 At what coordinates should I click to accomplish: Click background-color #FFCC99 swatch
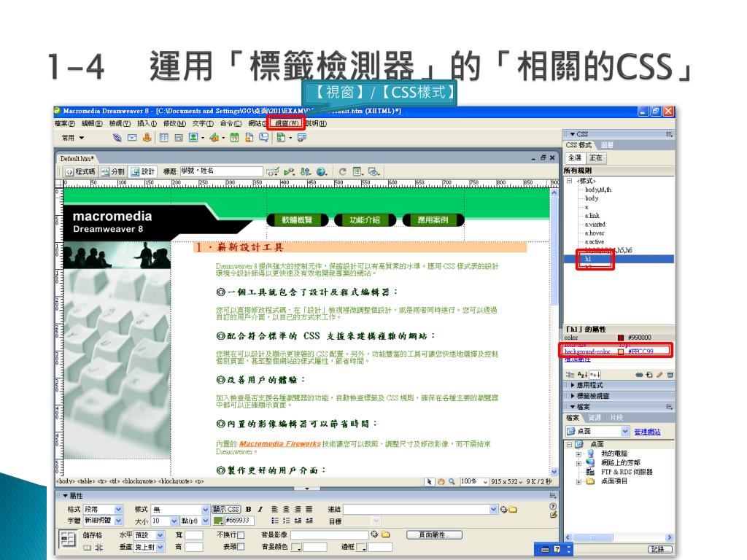click(x=621, y=351)
